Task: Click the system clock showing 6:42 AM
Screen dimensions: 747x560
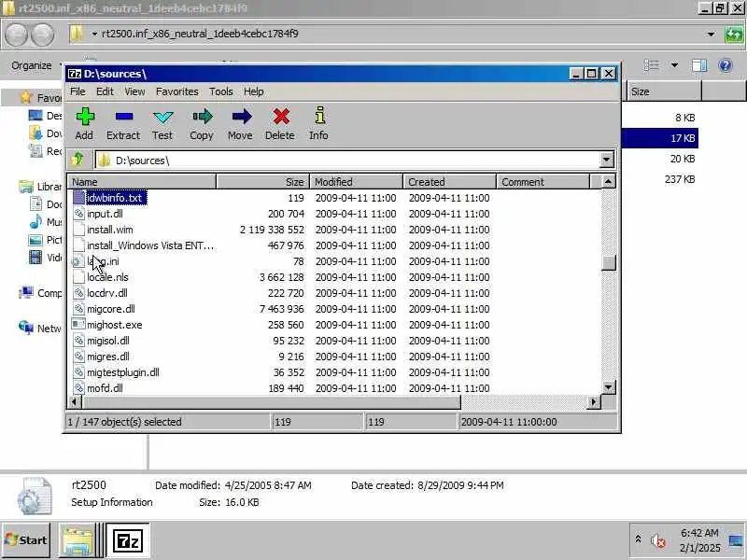Action: (699, 533)
